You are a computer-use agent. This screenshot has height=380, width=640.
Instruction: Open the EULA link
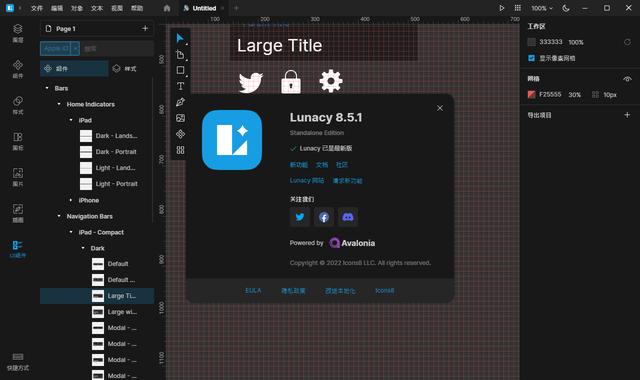coord(253,291)
